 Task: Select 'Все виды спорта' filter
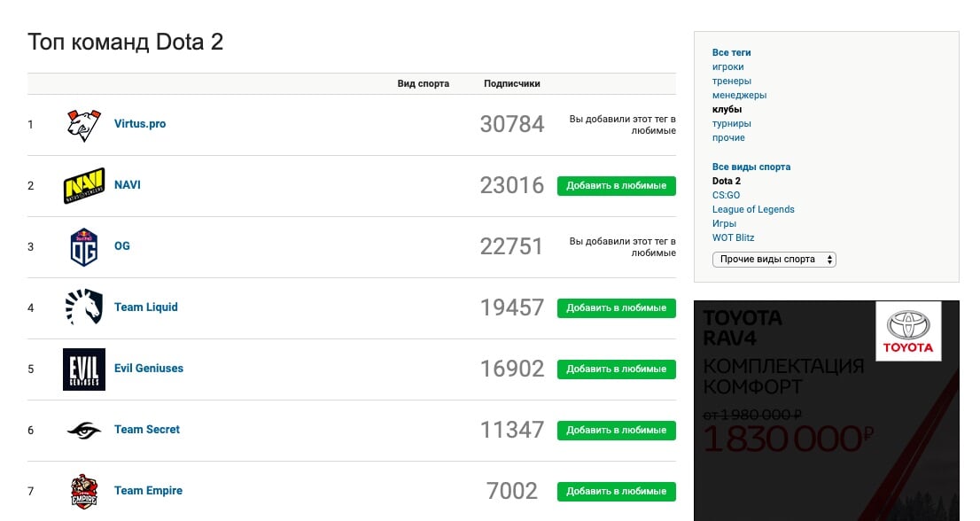pyautogui.click(x=751, y=167)
